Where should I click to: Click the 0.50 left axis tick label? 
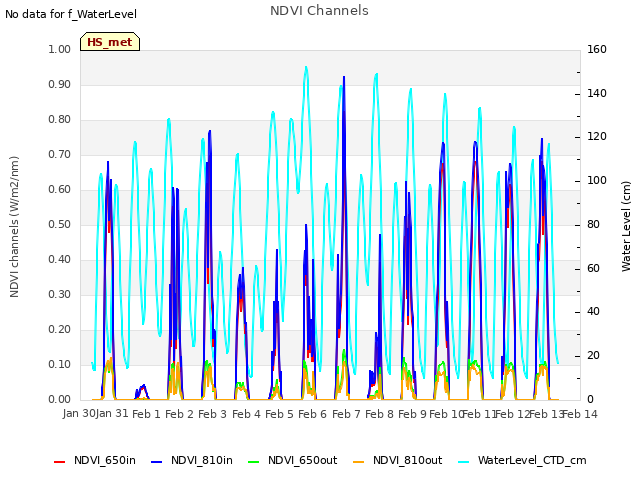point(60,224)
